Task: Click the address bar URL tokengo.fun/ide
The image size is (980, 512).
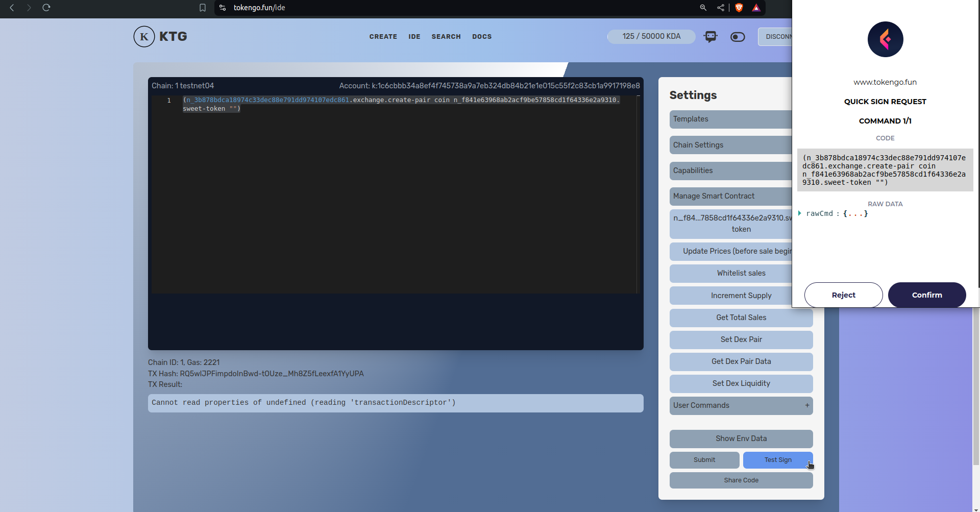Action: click(259, 8)
